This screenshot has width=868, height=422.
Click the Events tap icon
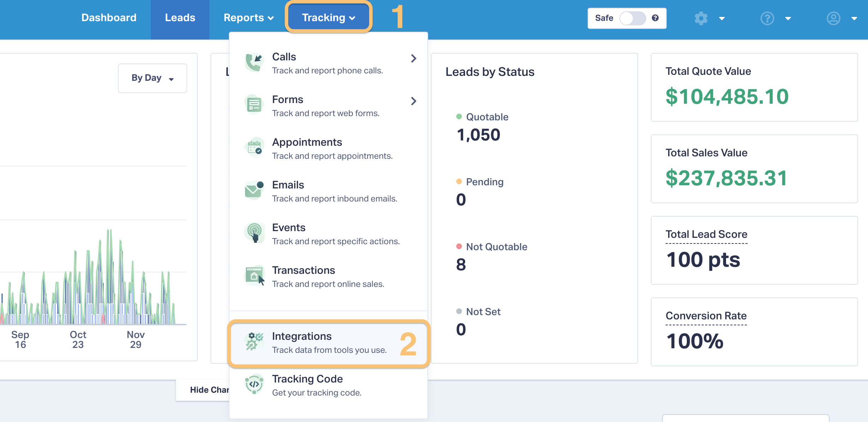point(254,233)
